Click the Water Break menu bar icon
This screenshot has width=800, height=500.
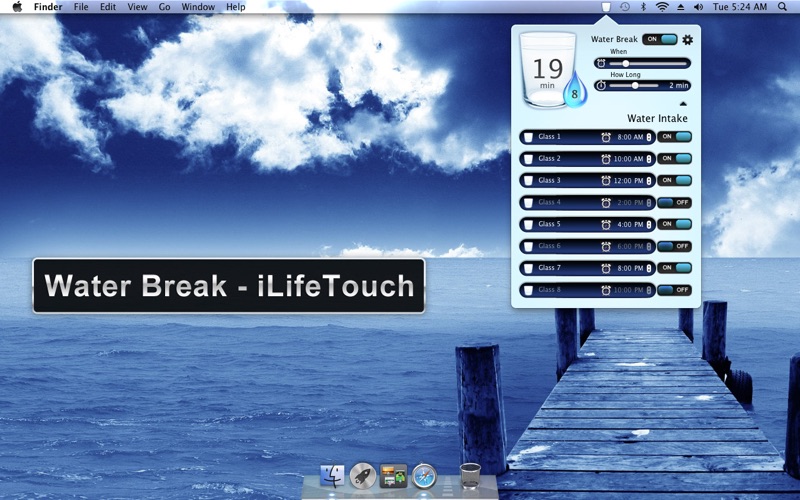pyautogui.click(x=605, y=7)
